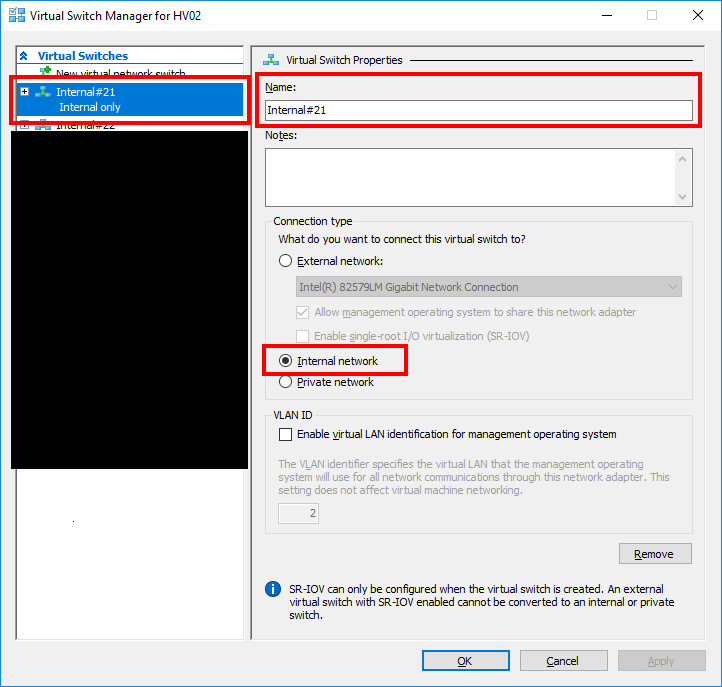Screen dimensions: 722x687
Task: Click into the Name field containing Internal#21
Action: pos(478,111)
